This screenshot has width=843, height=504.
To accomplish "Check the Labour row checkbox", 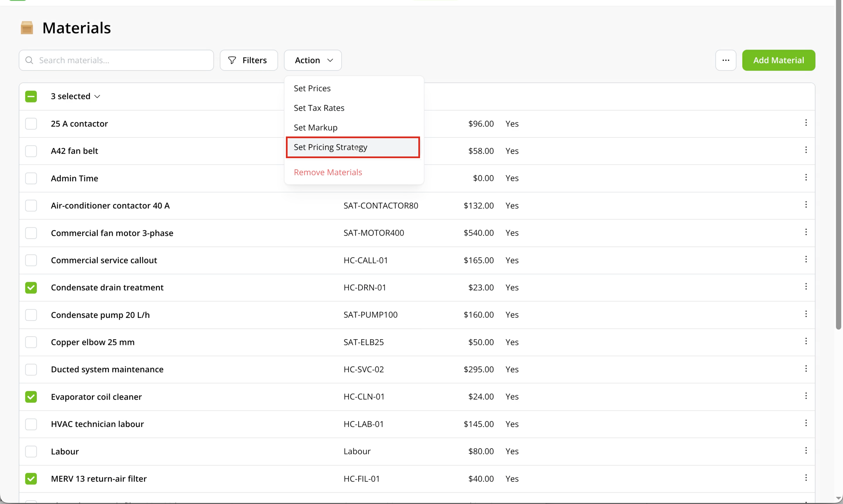I will tap(31, 452).
